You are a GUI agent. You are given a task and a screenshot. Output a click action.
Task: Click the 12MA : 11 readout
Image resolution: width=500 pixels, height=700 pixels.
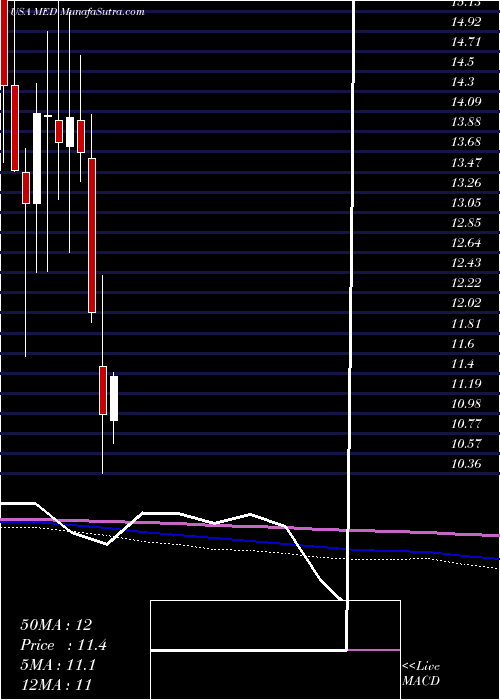tap(56, 684)
